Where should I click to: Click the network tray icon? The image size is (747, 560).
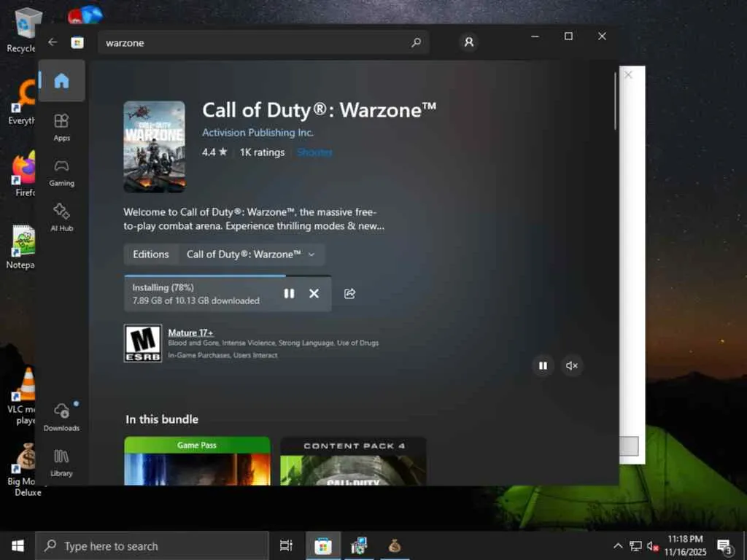(x=635, y=545)
